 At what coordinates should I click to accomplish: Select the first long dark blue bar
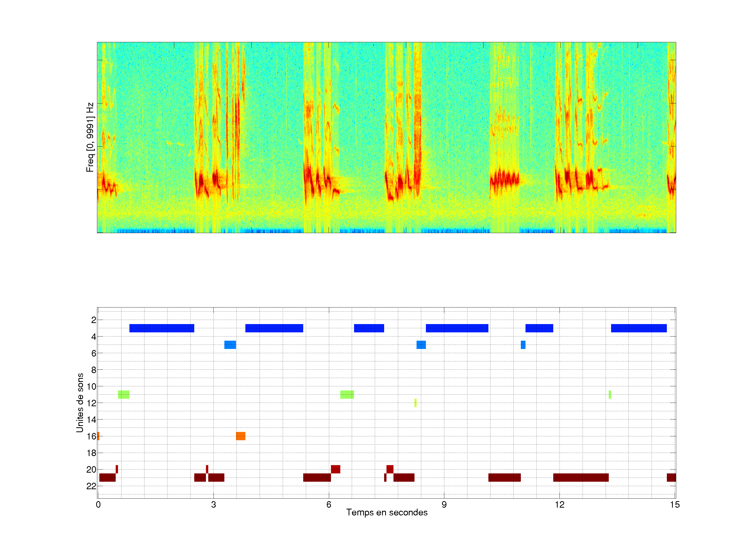162,328
